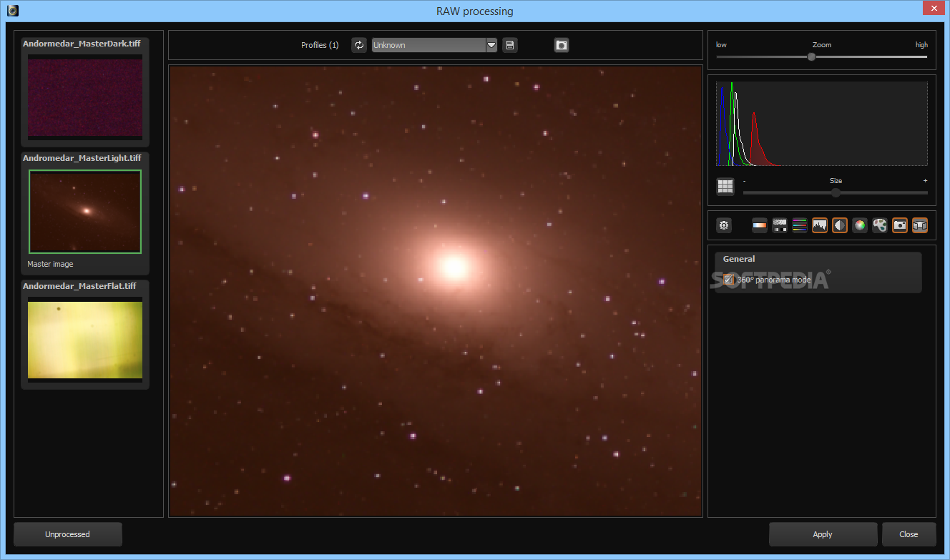The width and height of the screenshot is (950, 560).
Task: Click the Close button
Action: click(x=909, y=534)
